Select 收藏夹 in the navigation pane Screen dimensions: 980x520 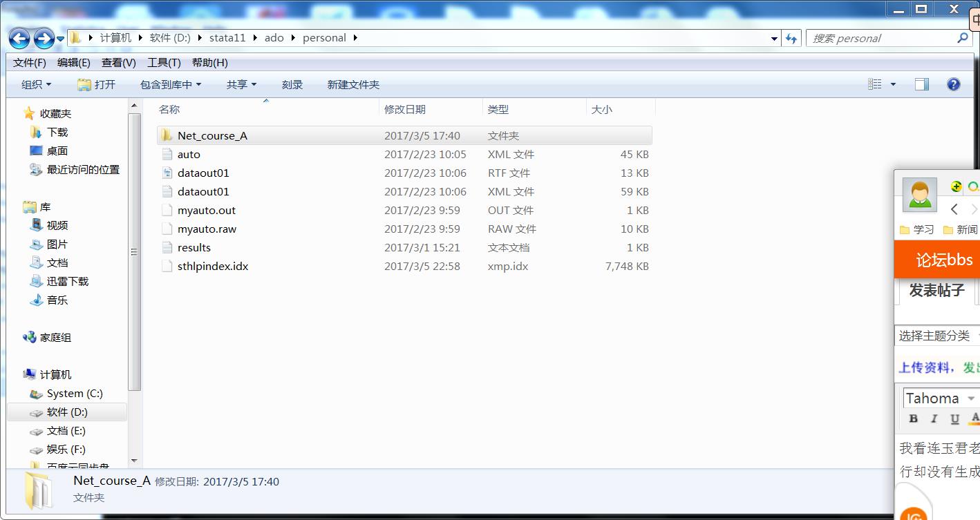[55, 113]
